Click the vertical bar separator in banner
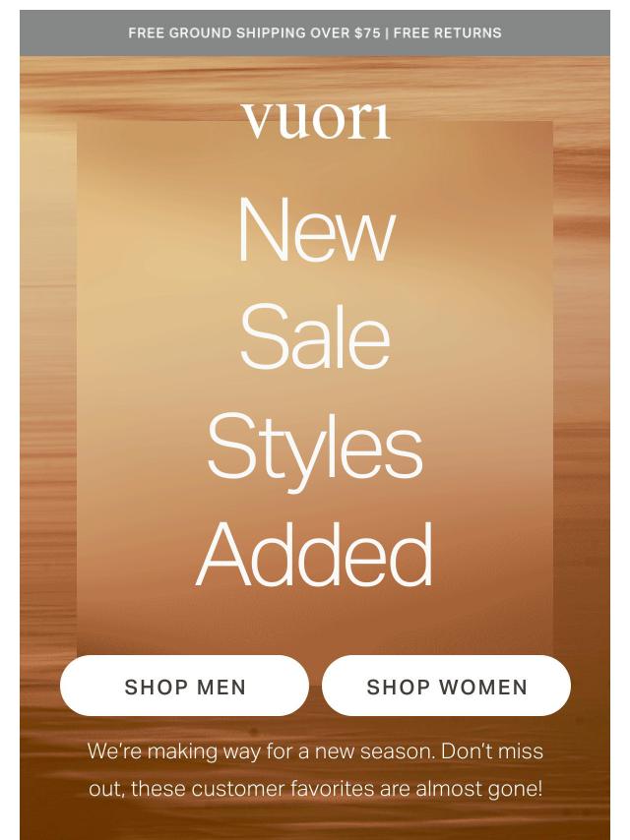 pyautogui.click(x=387, y=32)
